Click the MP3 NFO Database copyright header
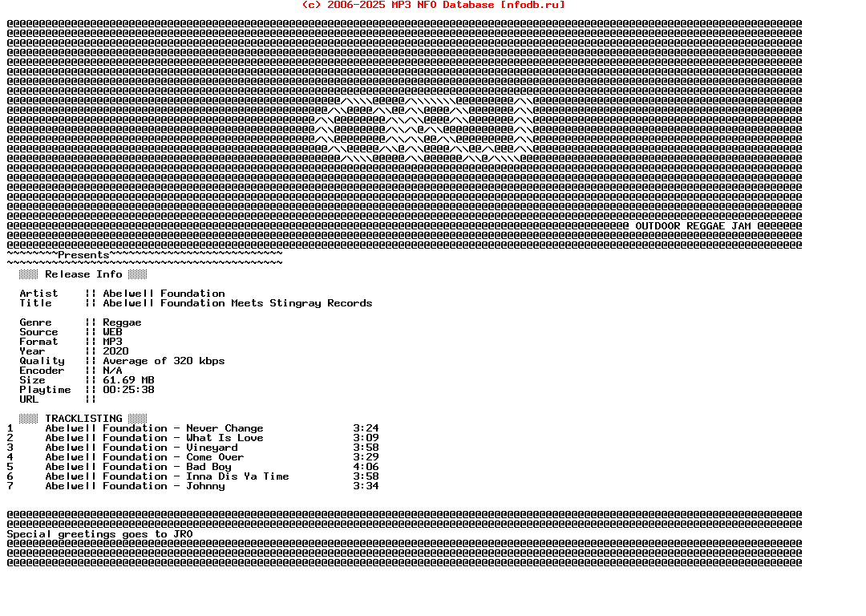This screenshot has width=866, height=616. (433, 5)
